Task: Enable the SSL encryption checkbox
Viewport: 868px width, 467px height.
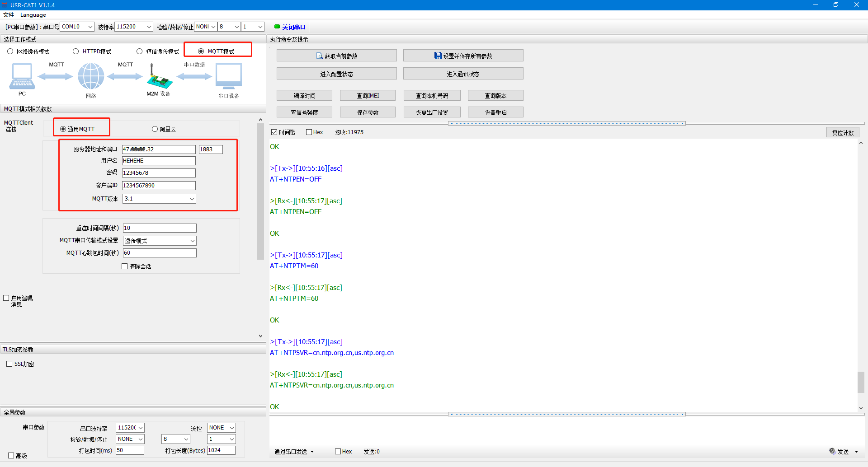Action: click(9, 364)
